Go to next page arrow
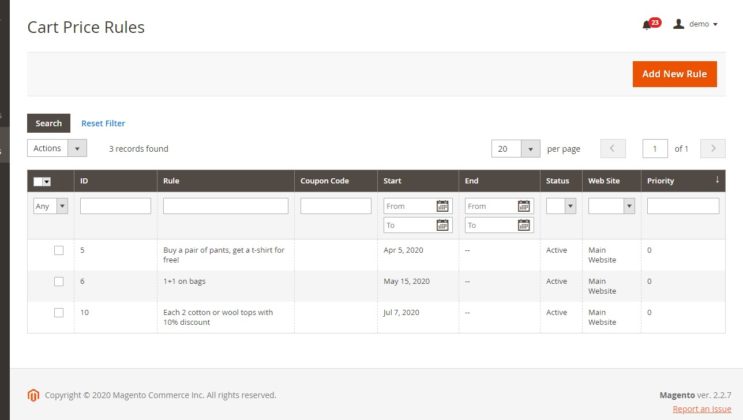The width and height of the screenshot is (743, 420). 713,148
